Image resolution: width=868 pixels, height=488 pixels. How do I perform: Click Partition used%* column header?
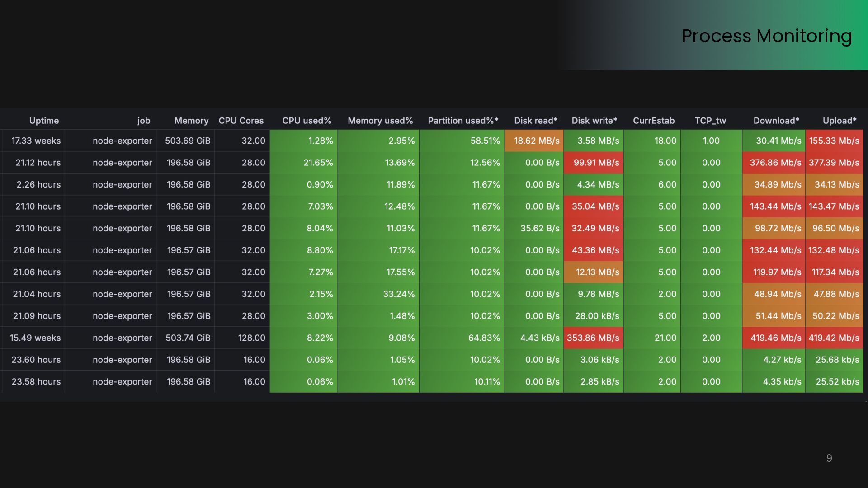coord(463,121)
